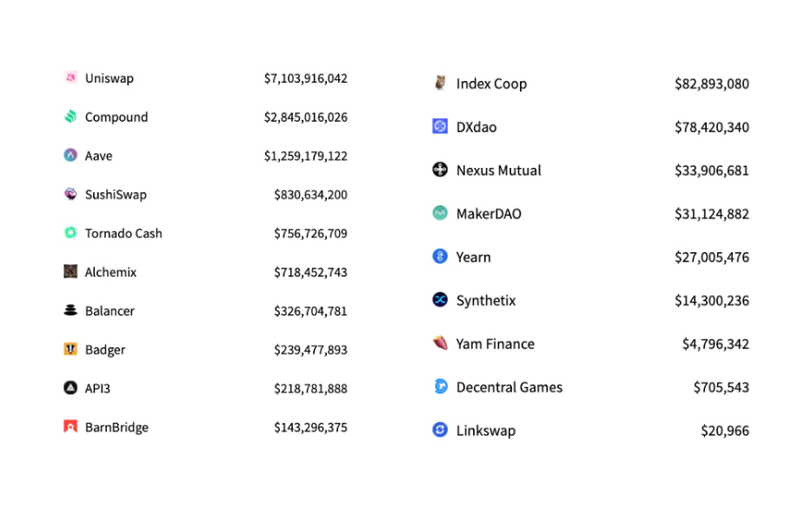Open the Yearn name link
Image resolution: width=812 pixels, height=515 pixels.
pos(473,257)
